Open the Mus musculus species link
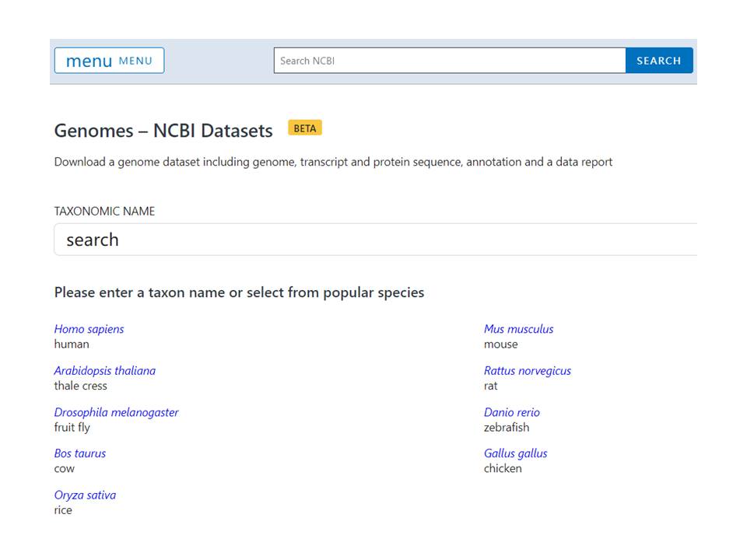 pos(518,329)
